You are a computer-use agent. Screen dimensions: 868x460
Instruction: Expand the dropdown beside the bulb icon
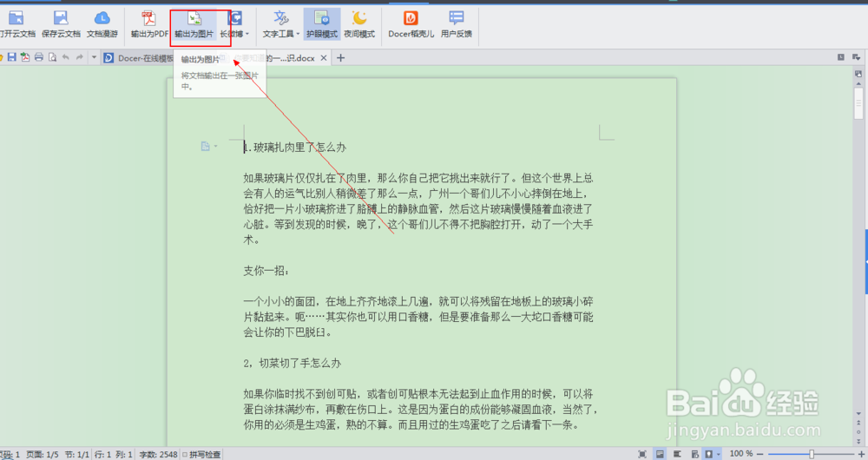click(x=718, y=455)
